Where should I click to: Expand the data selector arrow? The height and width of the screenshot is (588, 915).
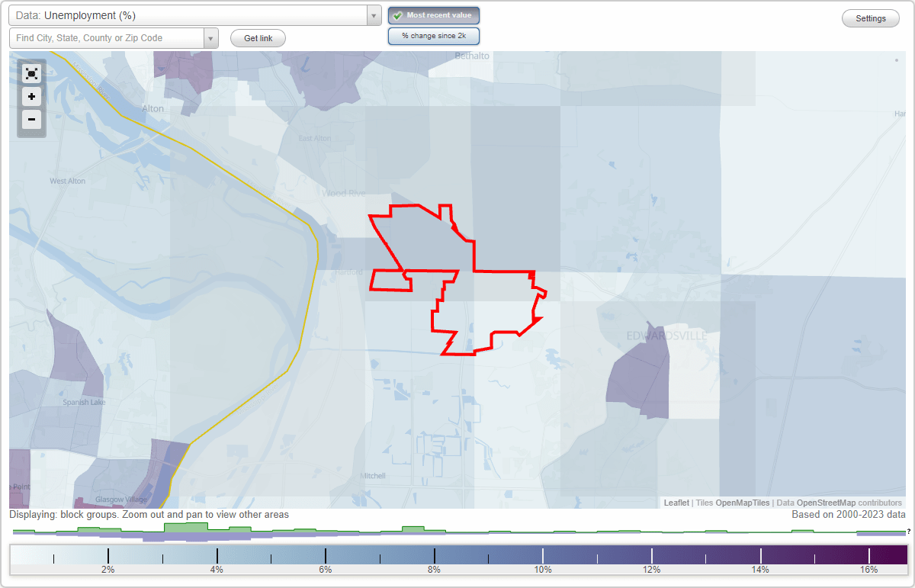point(374,15)
